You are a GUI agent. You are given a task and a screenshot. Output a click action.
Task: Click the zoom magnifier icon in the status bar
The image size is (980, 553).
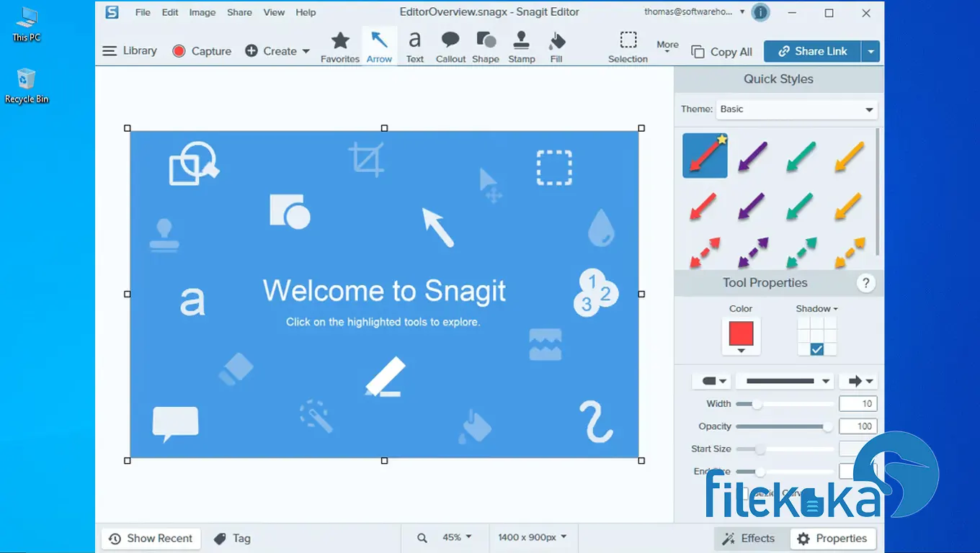point(422,538)
